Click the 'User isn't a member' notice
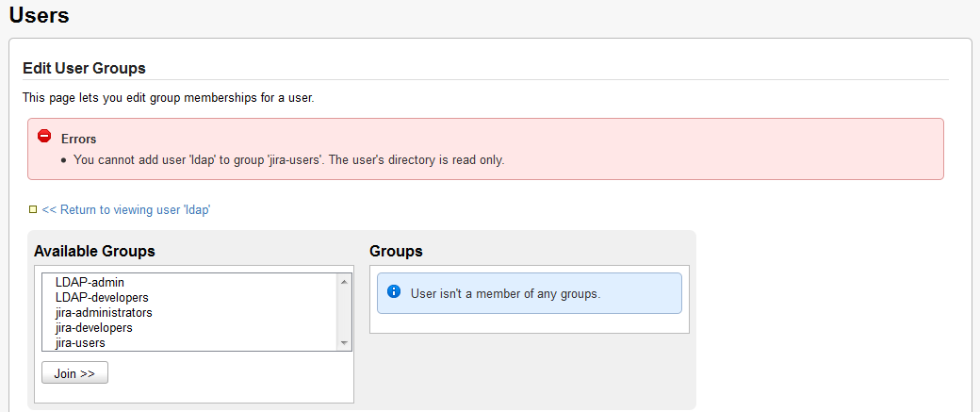 tap(505, 293)
